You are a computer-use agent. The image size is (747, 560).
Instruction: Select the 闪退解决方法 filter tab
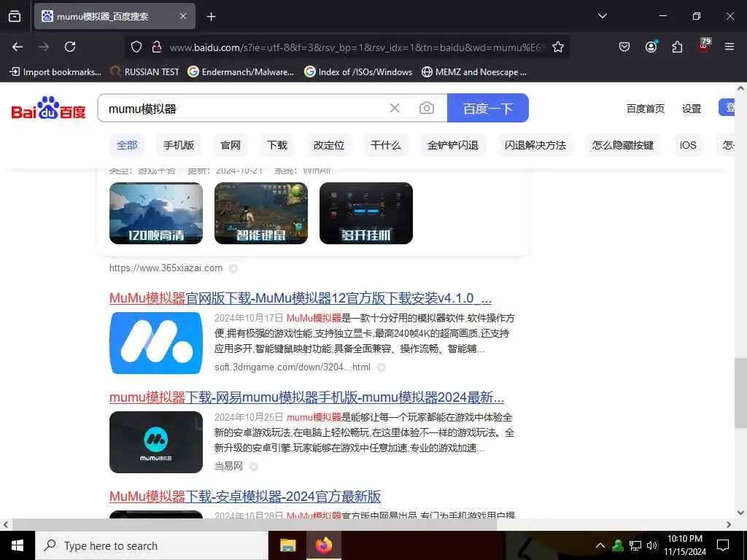pos(535,145)
